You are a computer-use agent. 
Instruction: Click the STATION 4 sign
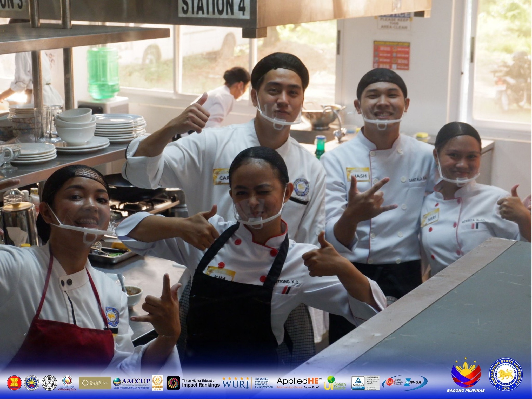coord(214,8)
